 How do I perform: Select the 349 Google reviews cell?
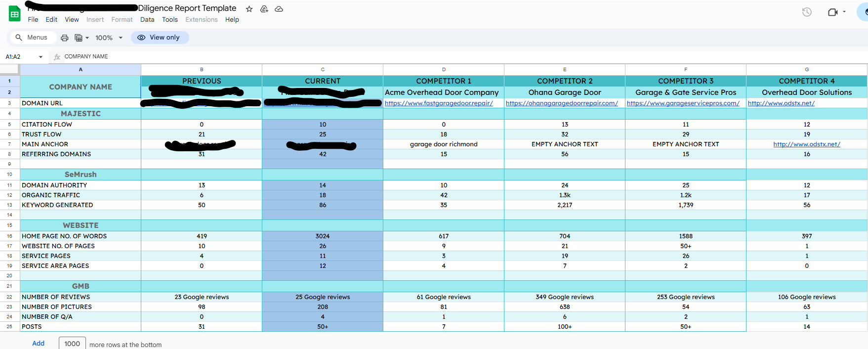(565, 297)
